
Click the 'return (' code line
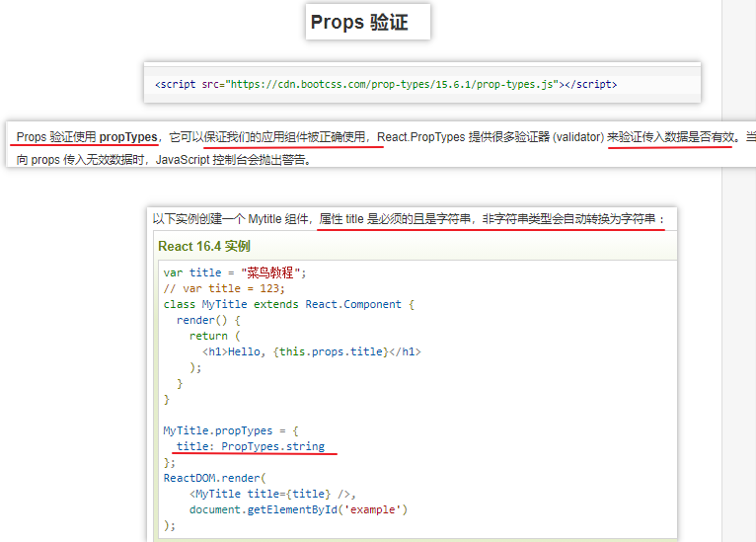(x=214, y=336)
